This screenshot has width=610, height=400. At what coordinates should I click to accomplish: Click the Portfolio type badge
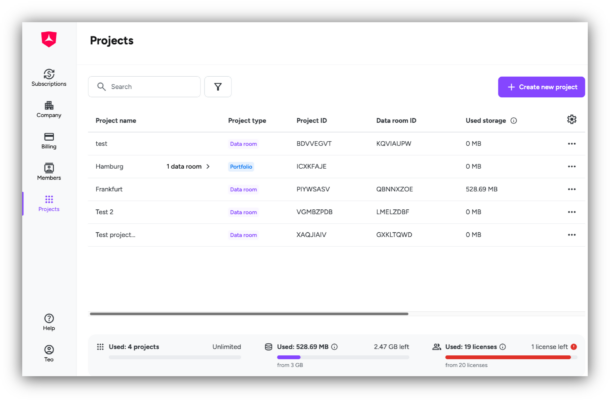pyautogui.click(x=241, y=167)
